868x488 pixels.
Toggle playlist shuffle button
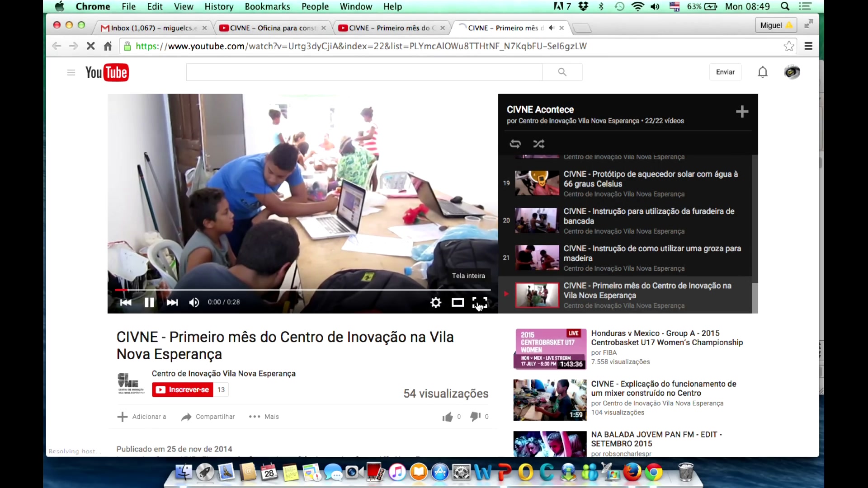pos(538,144)
